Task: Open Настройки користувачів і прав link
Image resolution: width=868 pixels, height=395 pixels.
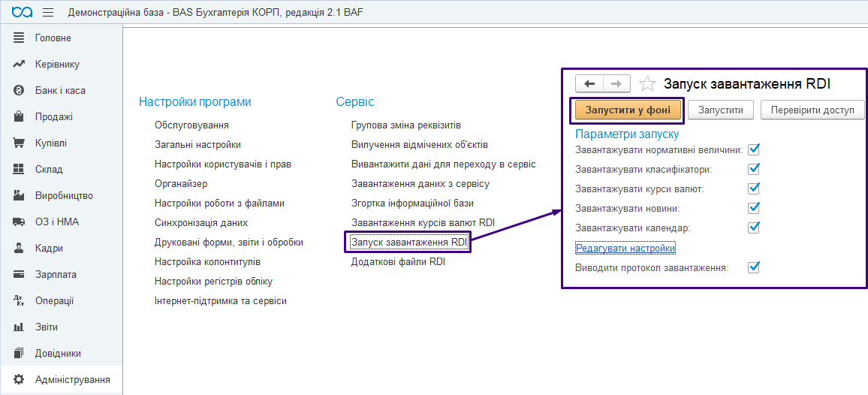Action: 223,164
